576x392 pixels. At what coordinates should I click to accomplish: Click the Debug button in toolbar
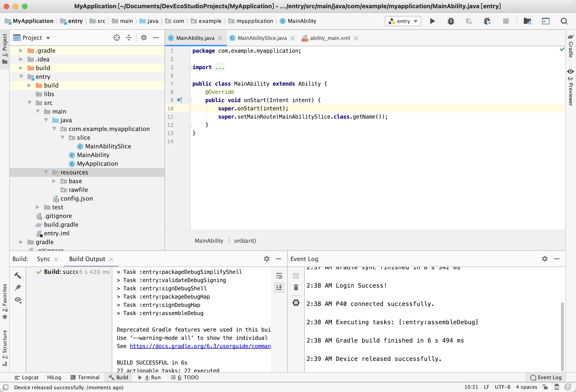click(450, 21)
